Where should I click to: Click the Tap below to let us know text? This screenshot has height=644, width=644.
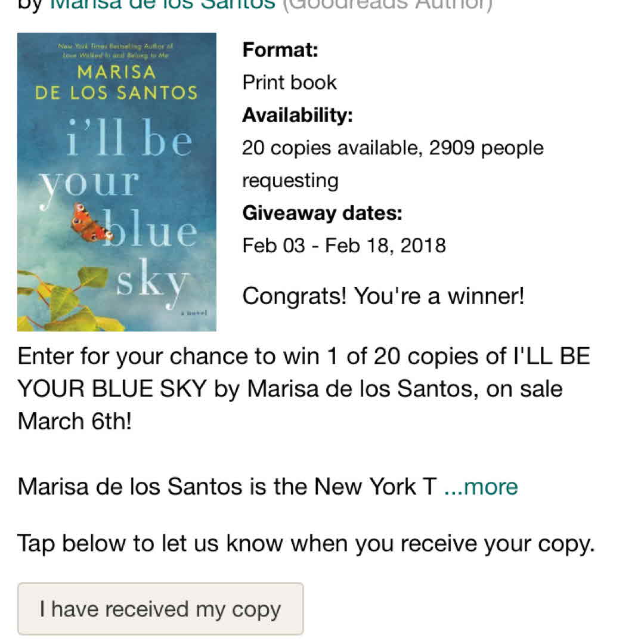pos(306,543)
